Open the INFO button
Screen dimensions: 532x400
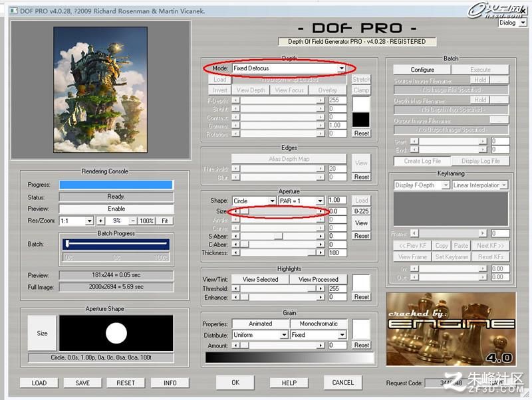click(170, 383)
